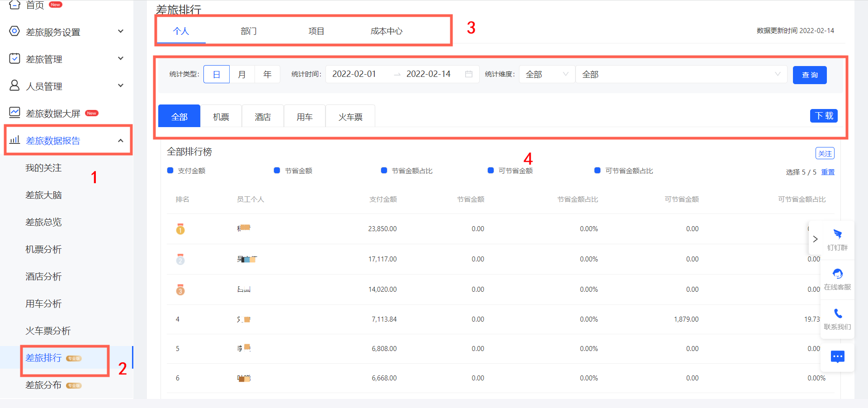Click 差旅管理 checkbox calendar icon
Image resolution: width=868 pixels, height=408 pixels.
click(x=14, y=58)
